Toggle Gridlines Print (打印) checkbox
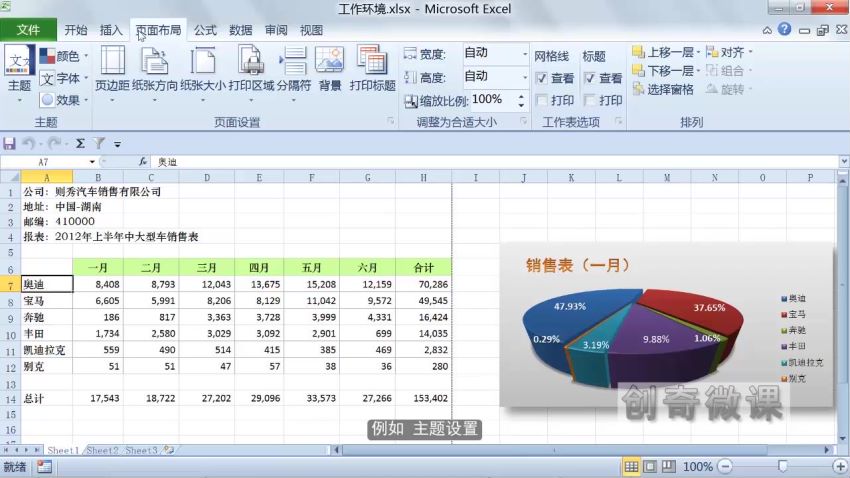 point(541,100)
